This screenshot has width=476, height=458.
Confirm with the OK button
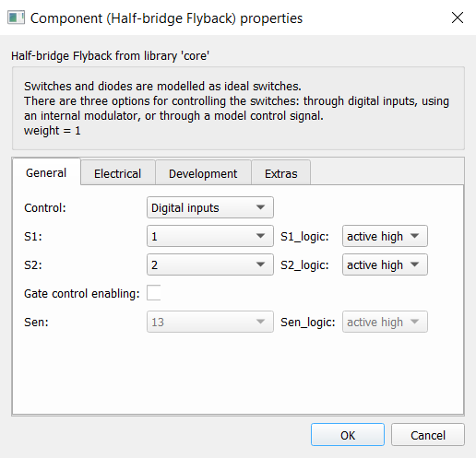pos(348,435)
